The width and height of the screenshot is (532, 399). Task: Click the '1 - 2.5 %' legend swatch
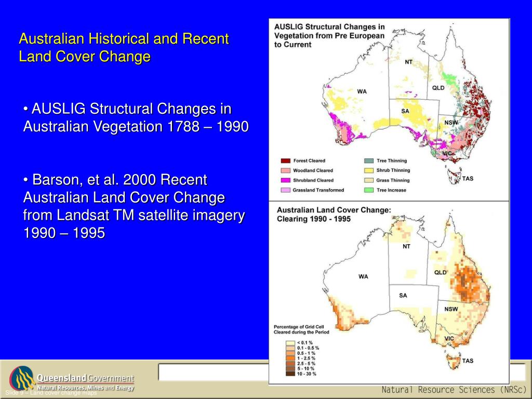click(x=290, y=358)
